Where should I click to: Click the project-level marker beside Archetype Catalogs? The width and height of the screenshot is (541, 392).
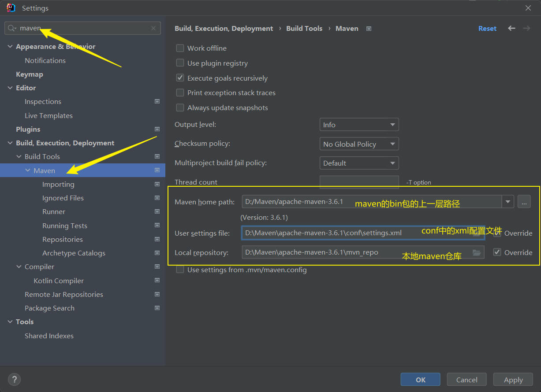pyautogui.click(x=157, y=253)
